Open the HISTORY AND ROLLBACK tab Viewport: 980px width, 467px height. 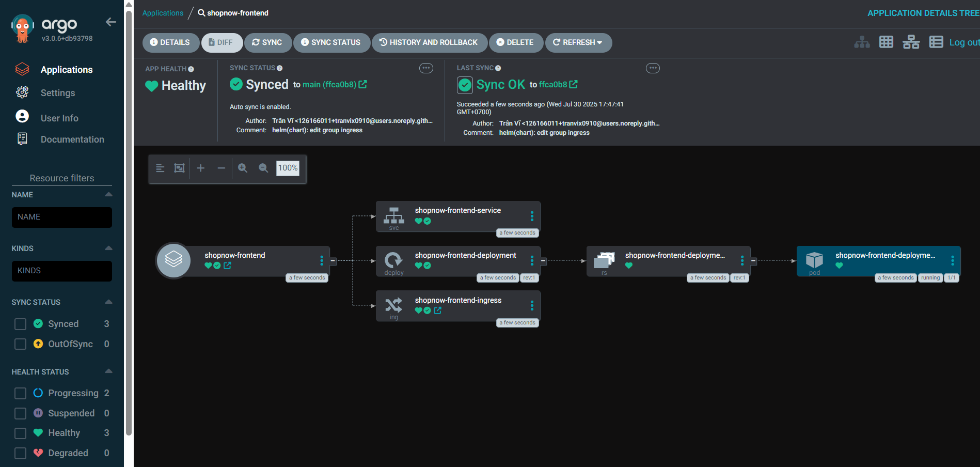pos(429,42)
